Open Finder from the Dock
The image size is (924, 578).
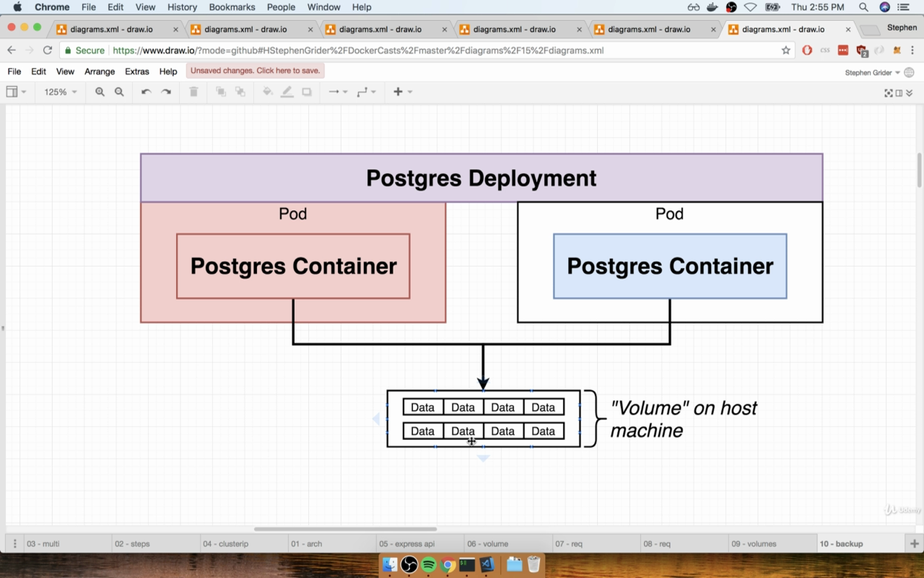pyautogui.click(x=390, y=564)
